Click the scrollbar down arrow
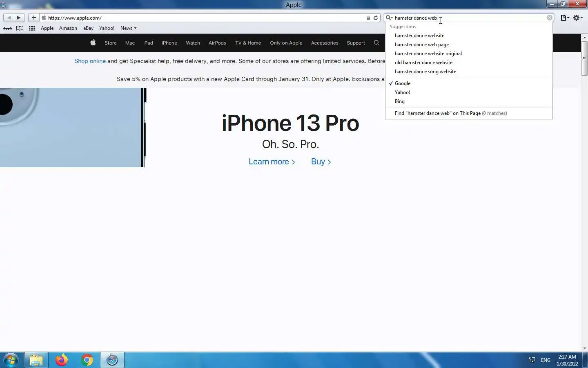This screenshot has width=588, height=368. pos(585,348)
